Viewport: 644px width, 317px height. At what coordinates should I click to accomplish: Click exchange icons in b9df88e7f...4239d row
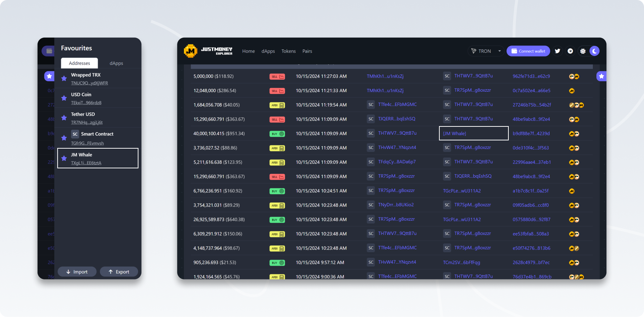[574, 134]
